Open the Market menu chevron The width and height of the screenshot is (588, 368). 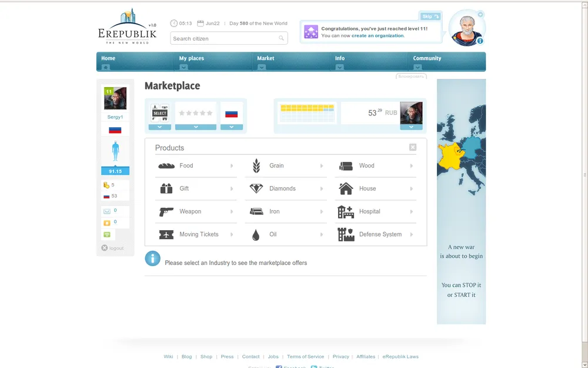coord(262,67)
